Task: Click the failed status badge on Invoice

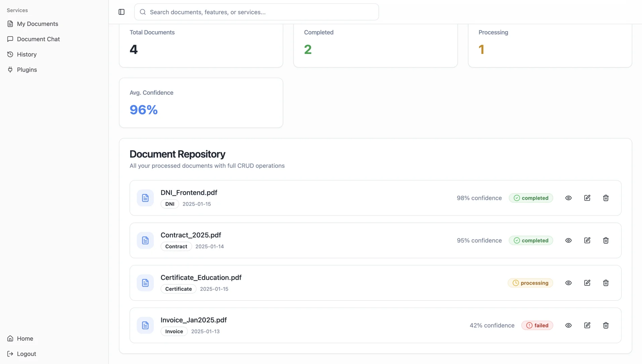Action: tap(537, 325)
